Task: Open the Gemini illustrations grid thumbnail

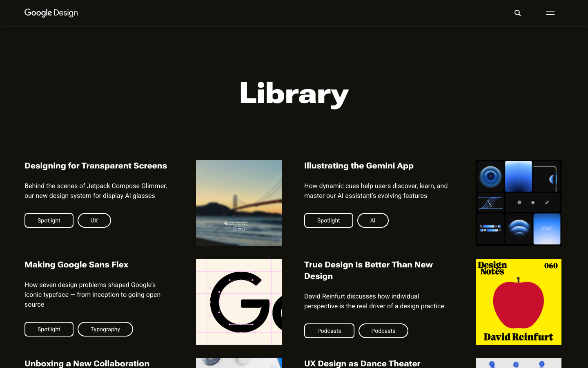Action: (519, 203)
